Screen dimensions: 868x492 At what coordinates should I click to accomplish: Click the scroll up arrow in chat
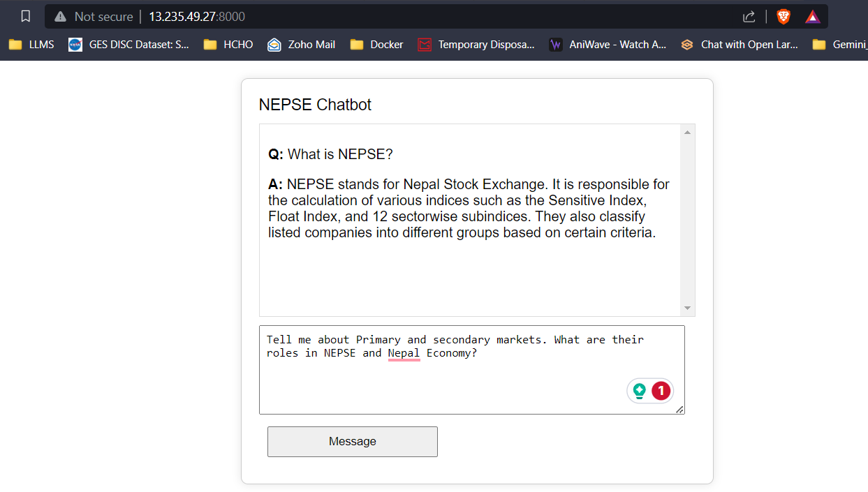click(x=687, y=133)
